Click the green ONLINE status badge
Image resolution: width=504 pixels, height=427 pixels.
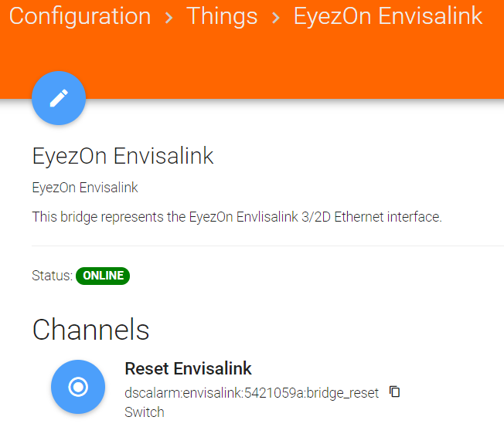pyautogui.click(x=103, y=276)
